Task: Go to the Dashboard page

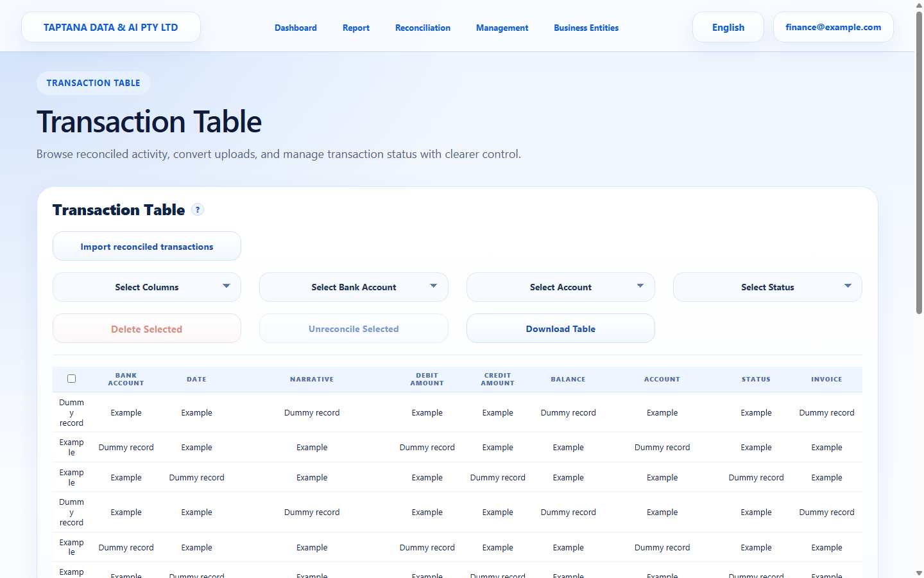Action: point(296,28)
